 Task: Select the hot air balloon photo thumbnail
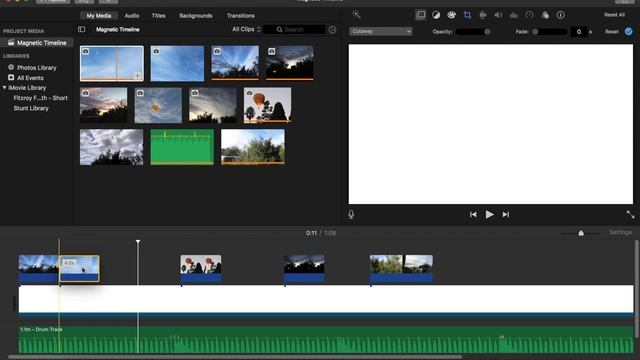pyautogui.click(x=267, y=105)
